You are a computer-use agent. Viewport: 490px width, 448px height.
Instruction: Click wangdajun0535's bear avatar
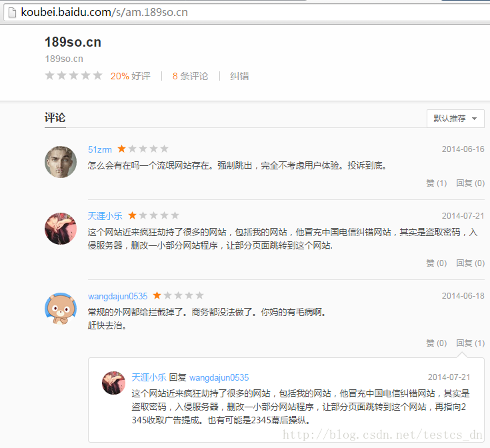coord(61,309)
